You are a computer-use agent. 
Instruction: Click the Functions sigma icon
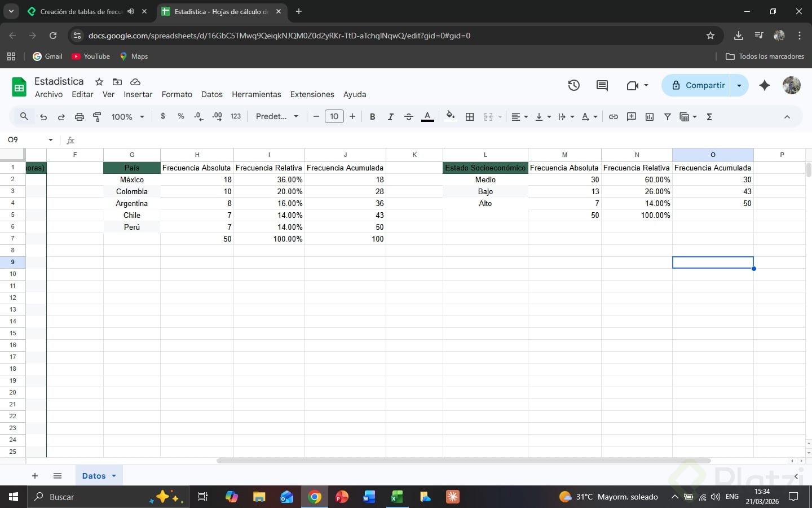click(x=709, y=117)
